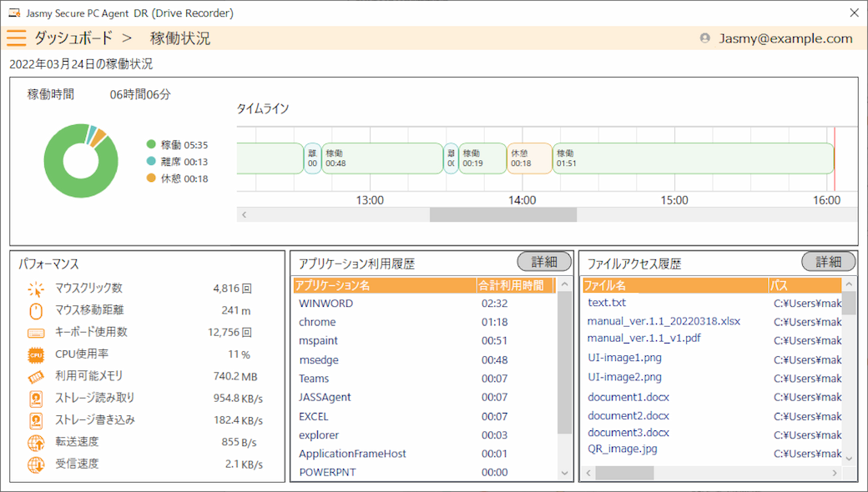Viewport: 868px width, 492px height.
Task: Select QR_image.jpg file entry
Action: (623, 449)
